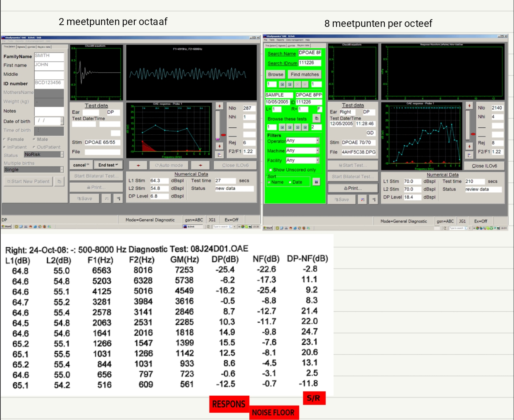Click the sort icon beside Name/Date options

(x=316, y=182)
